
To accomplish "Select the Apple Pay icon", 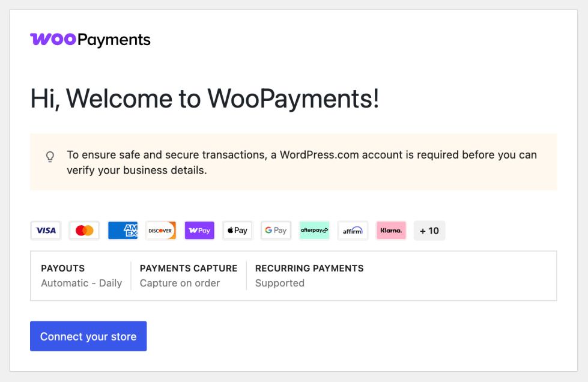I will click(x=238, y=231).
